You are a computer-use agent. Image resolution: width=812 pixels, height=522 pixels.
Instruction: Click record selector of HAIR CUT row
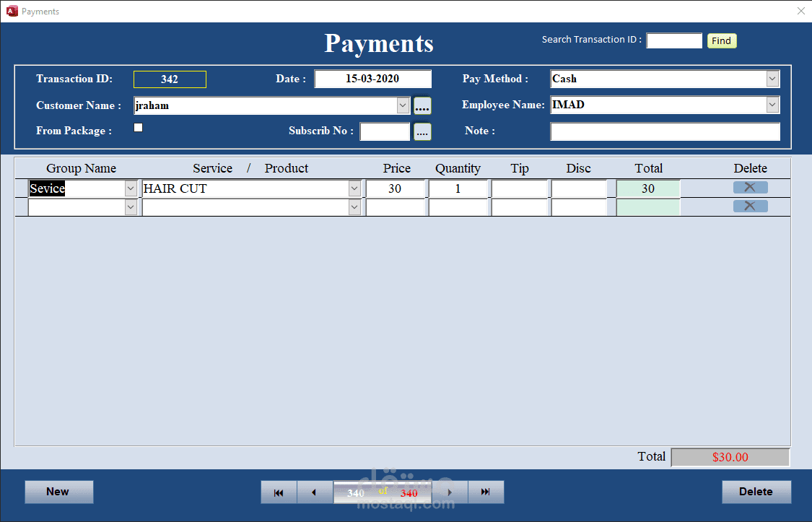point(21,188)
